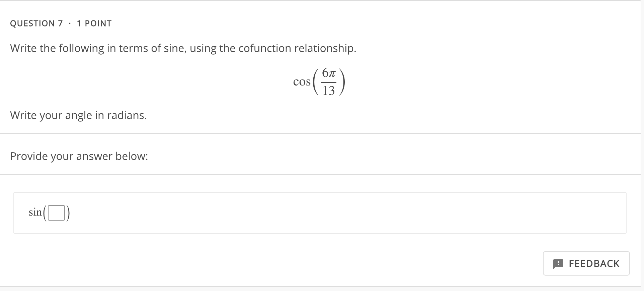The image size is (644, 291).
Task: Click the text Write your angle in radians
Action: [x=78, y=115]
